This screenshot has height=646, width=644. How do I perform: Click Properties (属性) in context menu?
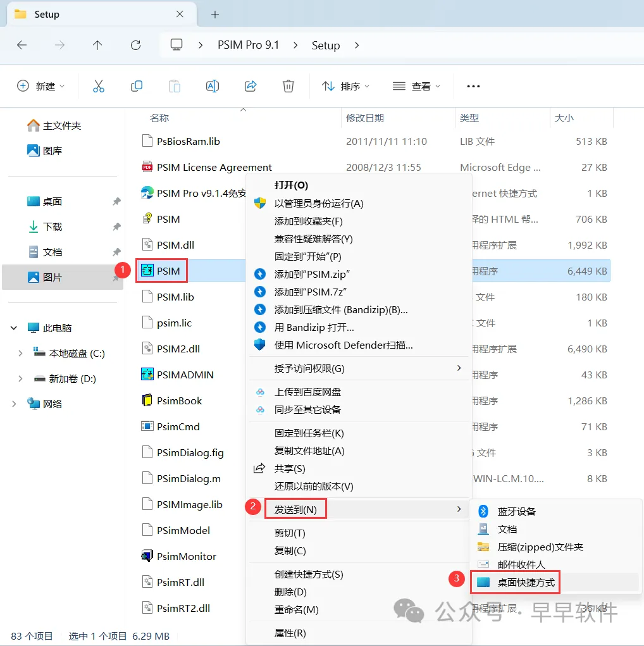point(359,633)
